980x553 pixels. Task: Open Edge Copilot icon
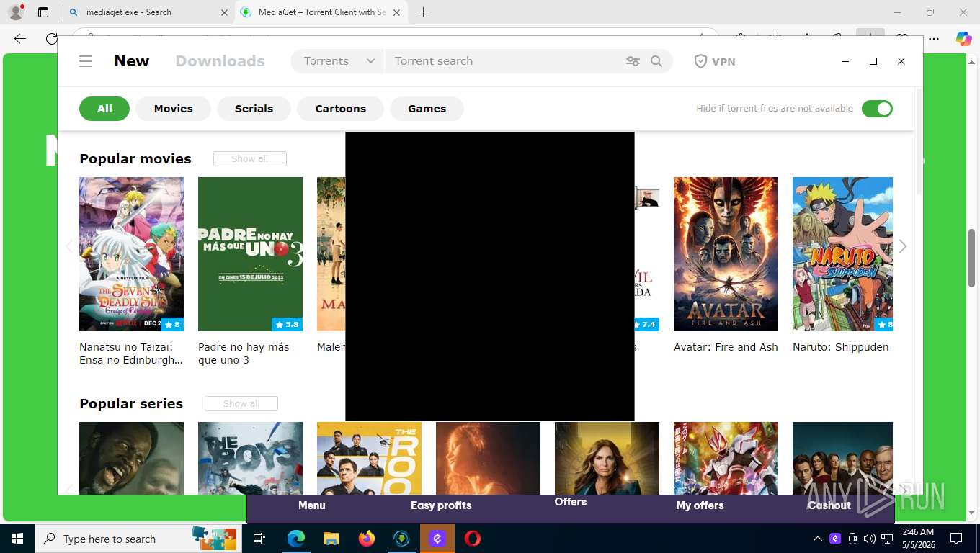coord(963,39)
